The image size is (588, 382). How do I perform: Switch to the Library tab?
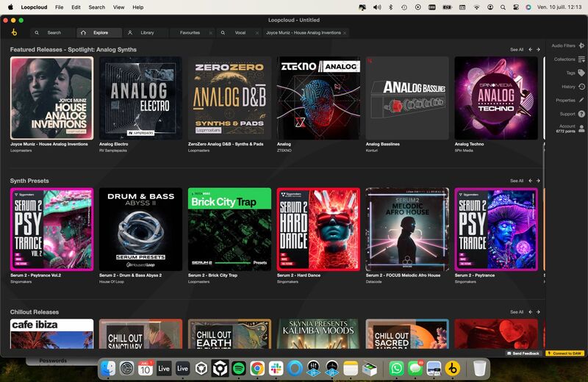tap(146, 33)
